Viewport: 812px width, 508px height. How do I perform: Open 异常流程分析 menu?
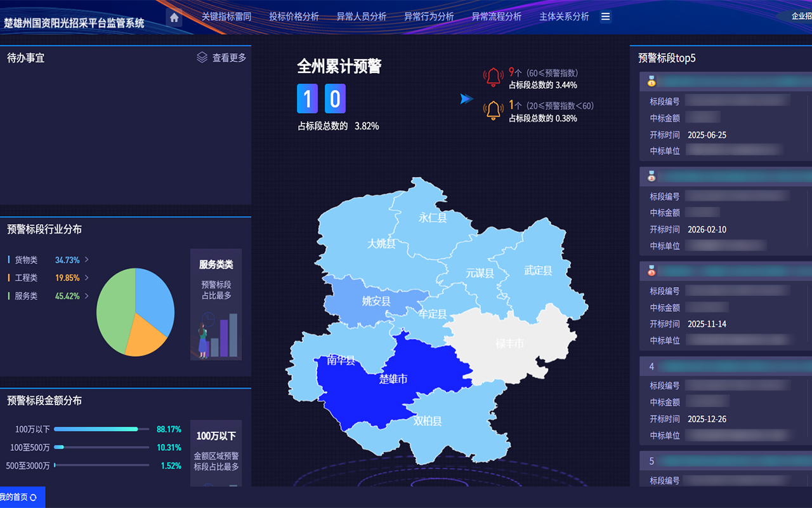[x=496, y=17]
